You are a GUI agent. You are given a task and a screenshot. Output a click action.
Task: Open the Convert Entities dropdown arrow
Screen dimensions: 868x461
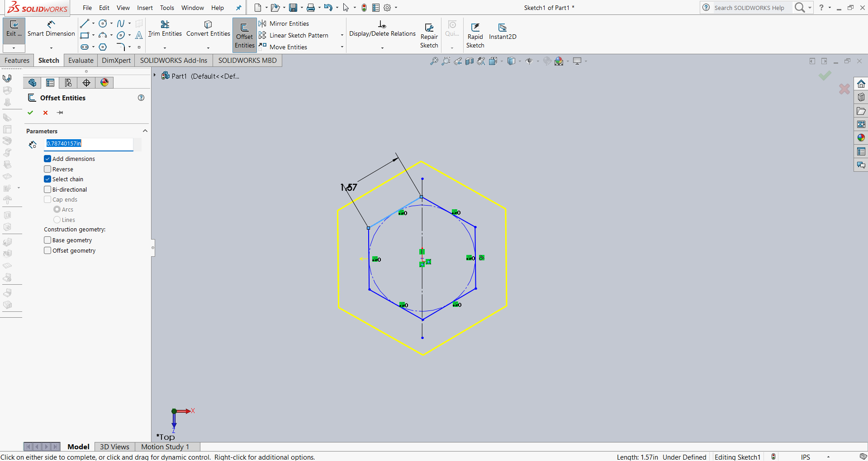click(208, 48)
